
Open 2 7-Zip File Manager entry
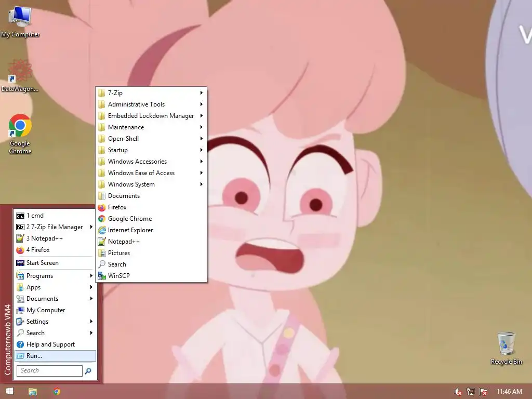point(55,227)
